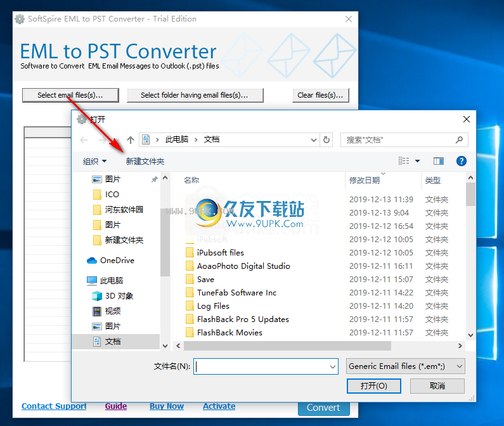Click Clear files(s)... button

pyautogui.click(x=320, y=95)
